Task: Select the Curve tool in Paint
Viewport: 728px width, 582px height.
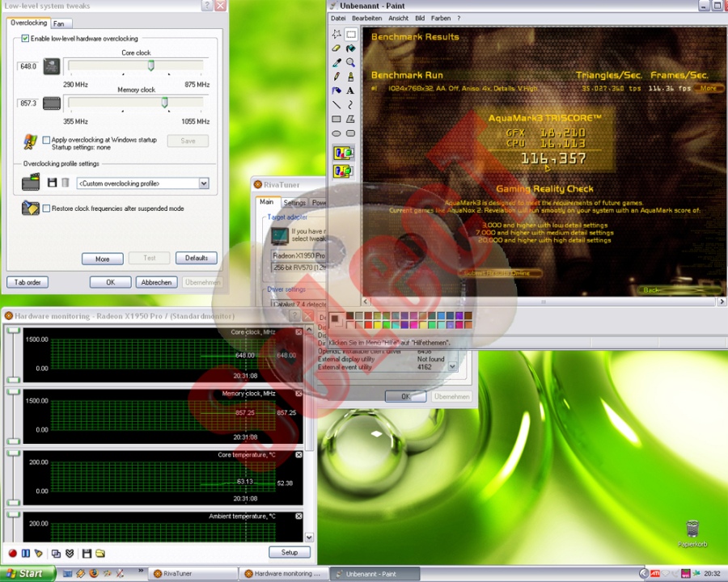Action: (351, 105)
